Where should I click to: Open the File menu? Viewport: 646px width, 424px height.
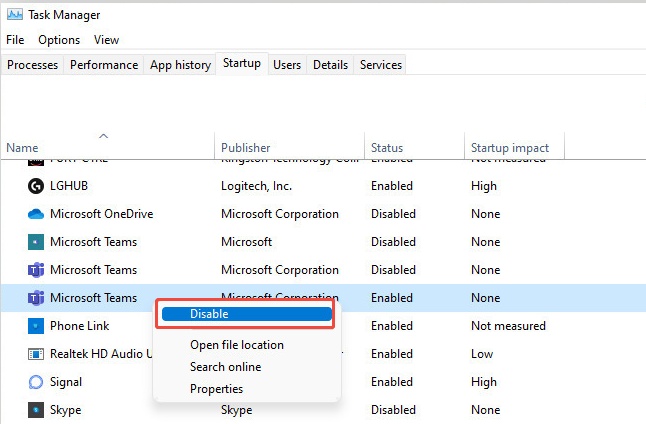(x=15, y=40)
